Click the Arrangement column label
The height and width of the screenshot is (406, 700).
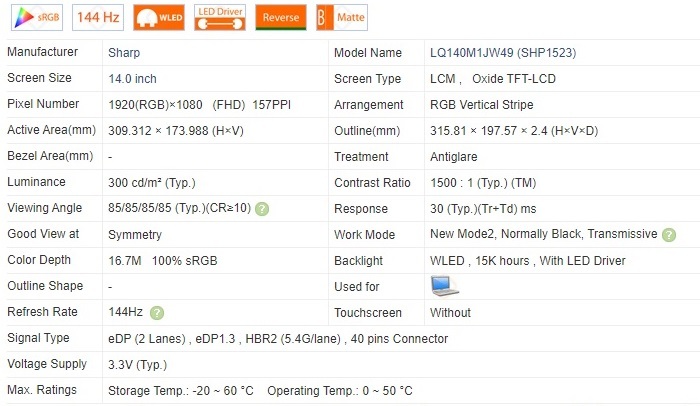click(x=369, y=105)
